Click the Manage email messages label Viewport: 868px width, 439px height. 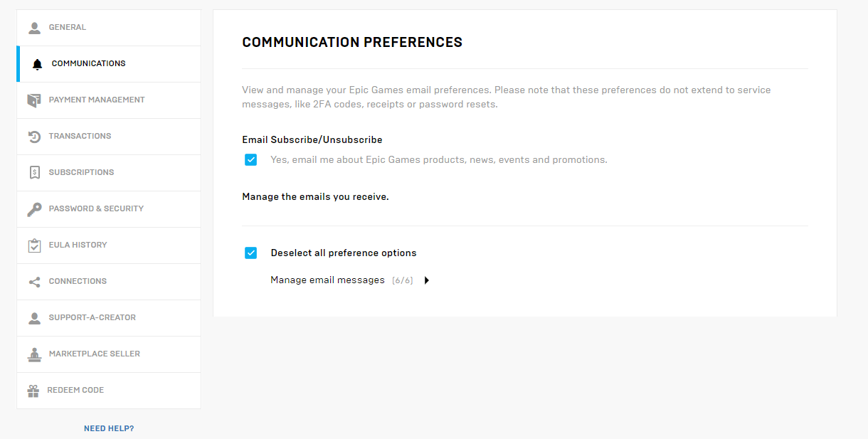[x=327, y=280]
